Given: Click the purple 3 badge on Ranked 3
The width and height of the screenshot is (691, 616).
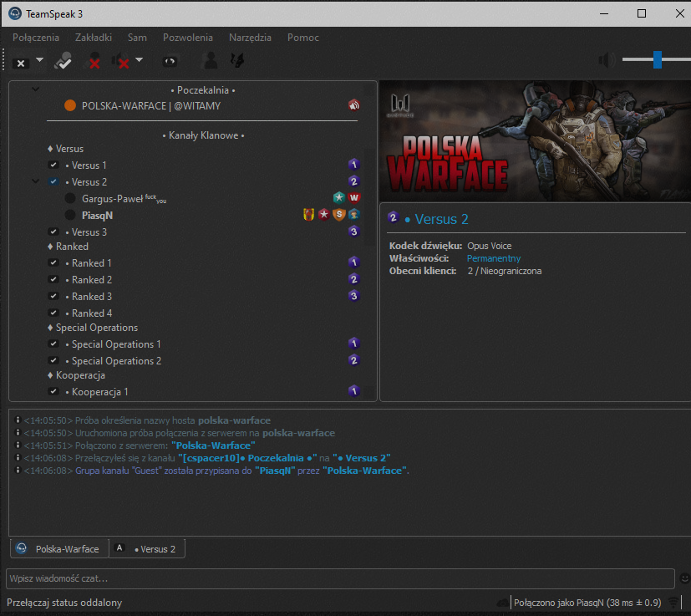Looking at the screenshot, I should pos(354,297).
